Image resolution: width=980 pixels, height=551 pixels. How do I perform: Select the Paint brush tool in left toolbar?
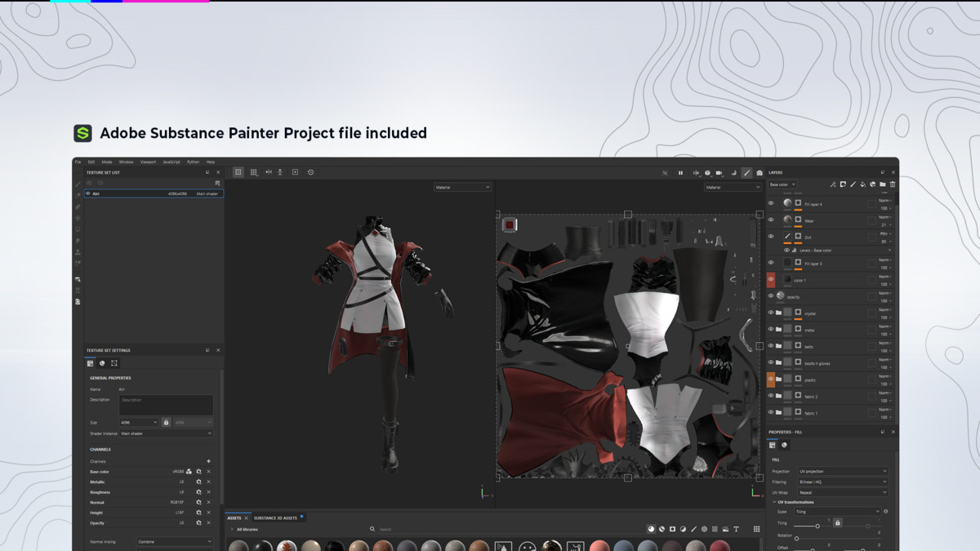point(78,184)
